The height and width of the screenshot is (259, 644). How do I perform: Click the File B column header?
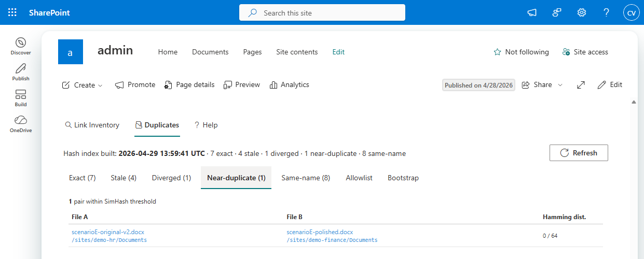[294, 217]
